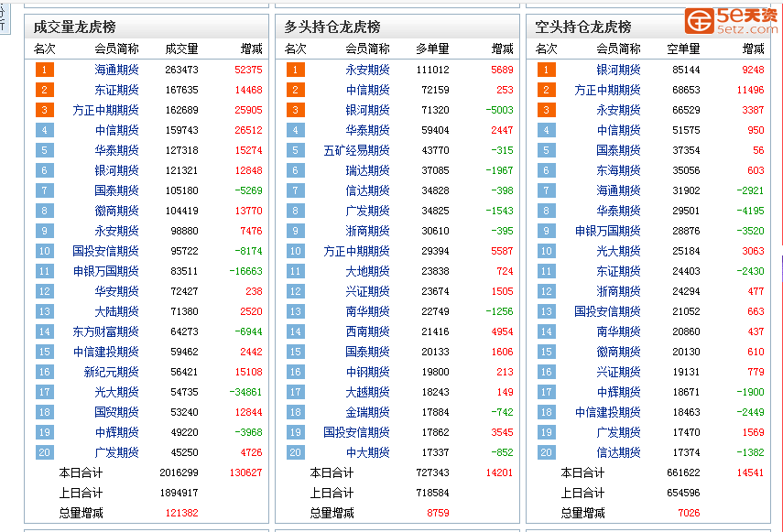Click 南华期货 in the 多头持仓龙虎榜 table
783x532 pixels.
click(367, 311)
